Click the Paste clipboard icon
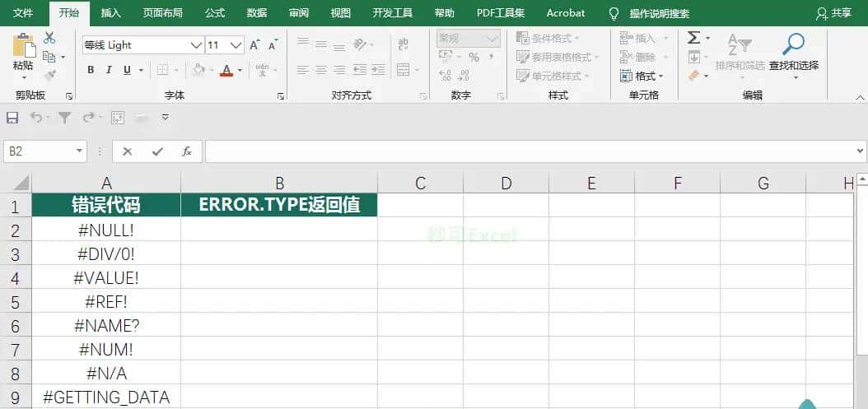Image resolution: width=868 pixels, height=409 pixels. pyautogui.click(x=23, y=44)
